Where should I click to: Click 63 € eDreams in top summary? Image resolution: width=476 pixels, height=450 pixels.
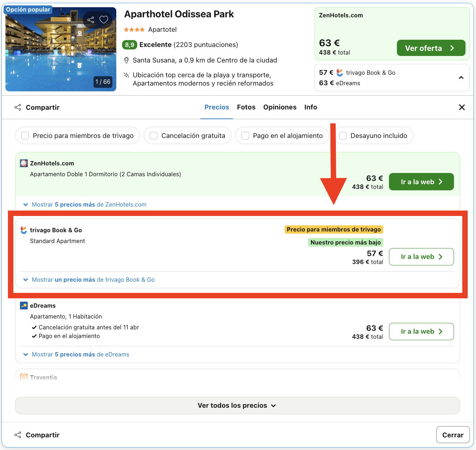pos(339,83)
